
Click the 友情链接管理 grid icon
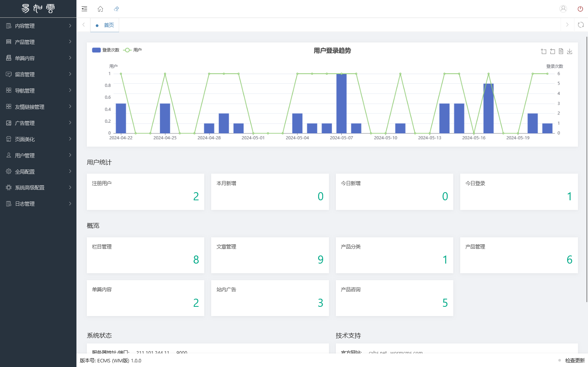(8, 107)
